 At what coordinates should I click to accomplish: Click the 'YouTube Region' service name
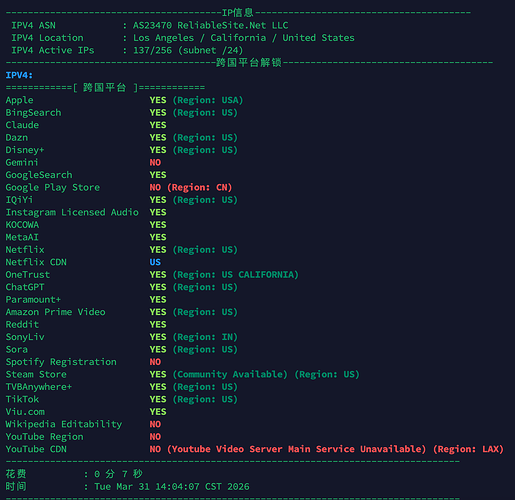pos(44,437)
